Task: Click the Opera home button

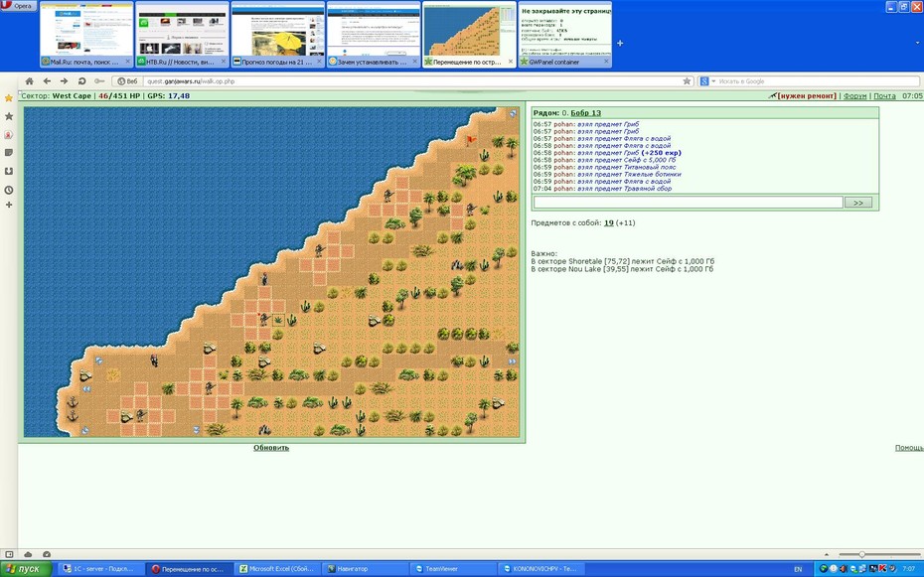Action: [x=30, y=81]
